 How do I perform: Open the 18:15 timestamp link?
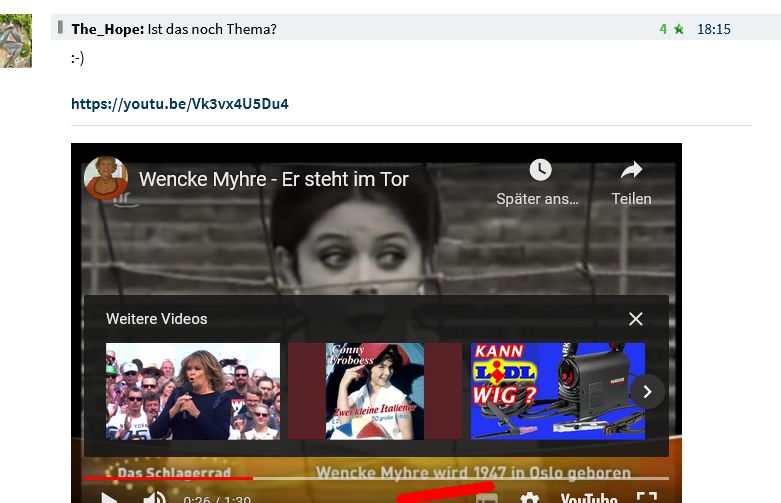714,29
